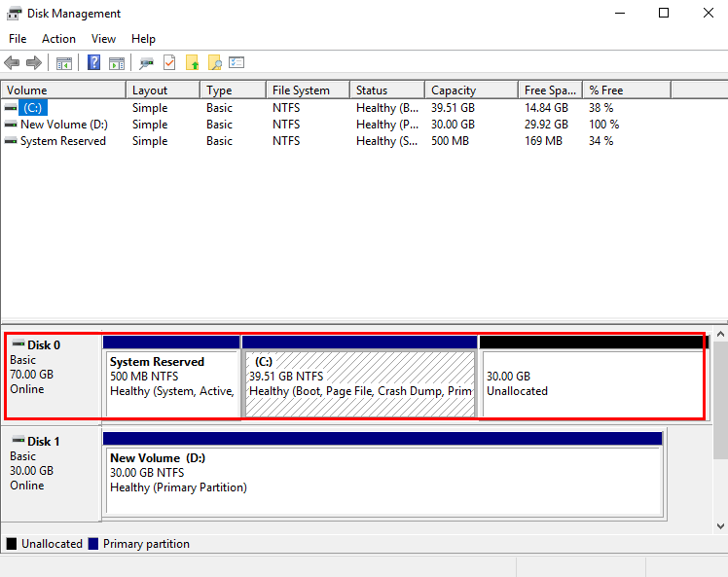Screen dimensions: 728x577
Task: Sort by the Volume column header
Action: click(x=63, y=90)
